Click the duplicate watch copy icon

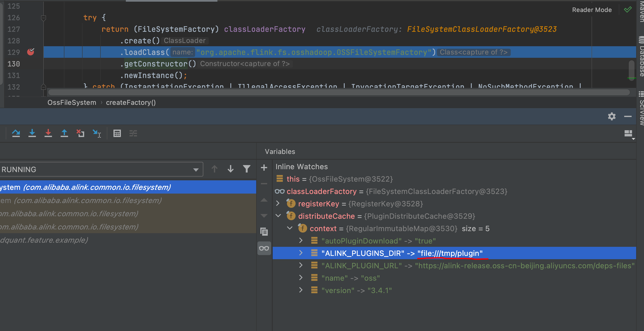point(264,232)
